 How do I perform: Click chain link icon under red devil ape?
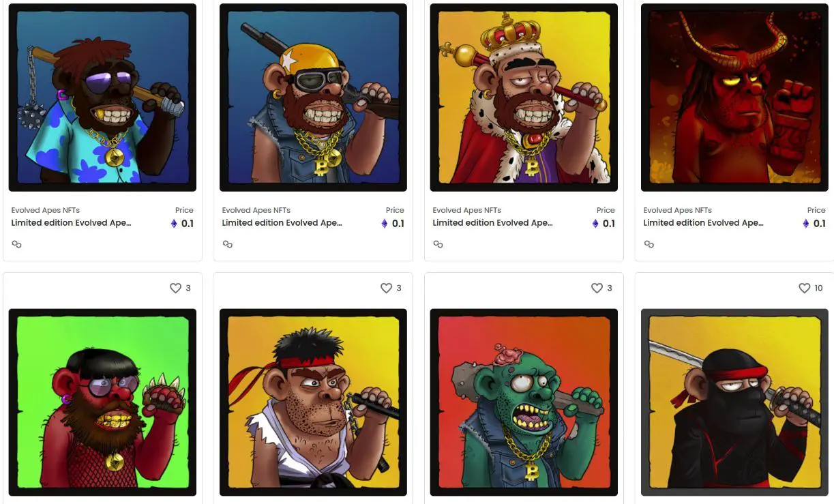click(649, 244)
